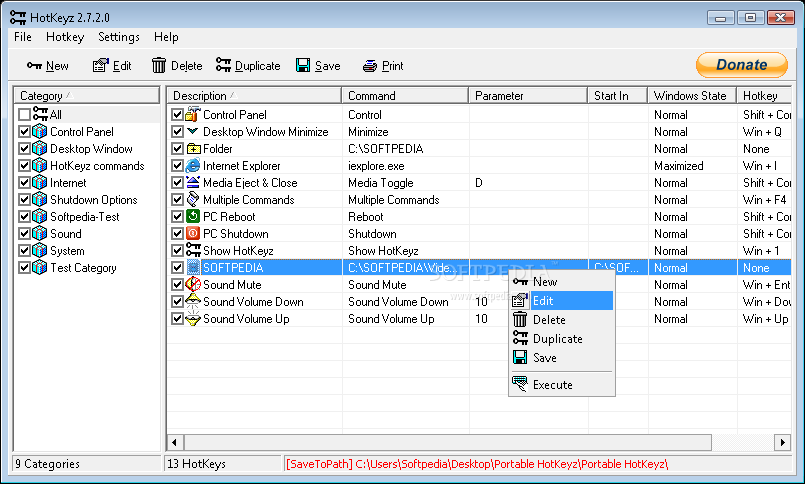Click the 'Win + F4' hotkey cell

[764, 200]
